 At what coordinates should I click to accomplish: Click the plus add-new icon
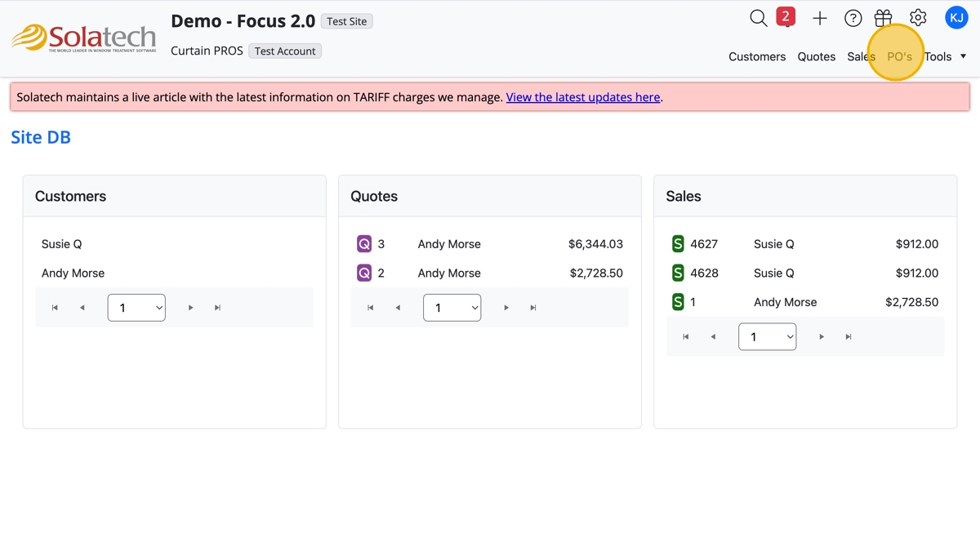(820, 18)
